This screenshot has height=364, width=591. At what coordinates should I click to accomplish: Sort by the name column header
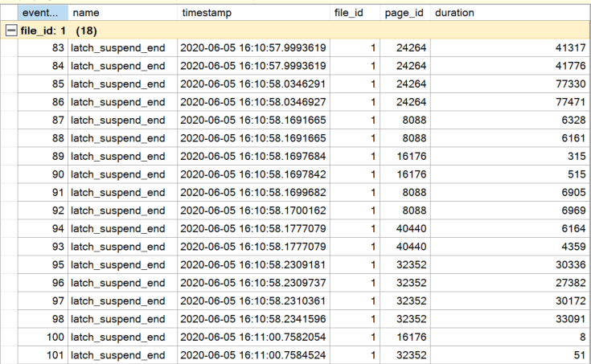pos(122,13)
